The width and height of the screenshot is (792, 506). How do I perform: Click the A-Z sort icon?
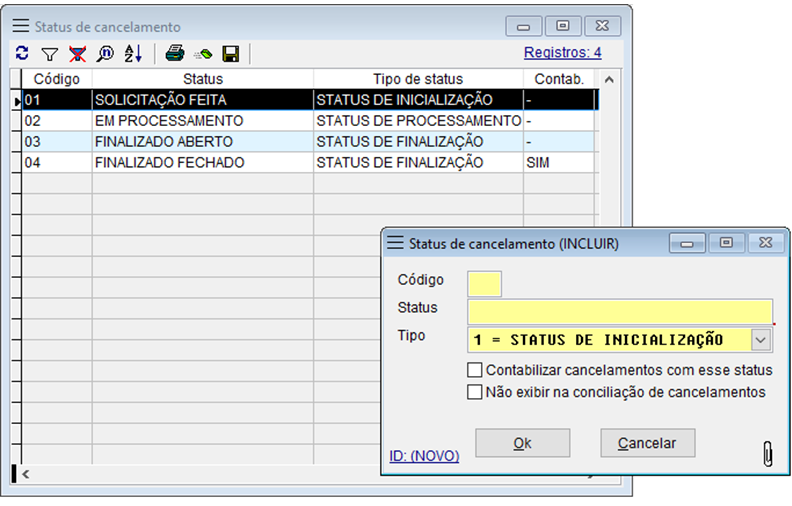click(134, 53)
